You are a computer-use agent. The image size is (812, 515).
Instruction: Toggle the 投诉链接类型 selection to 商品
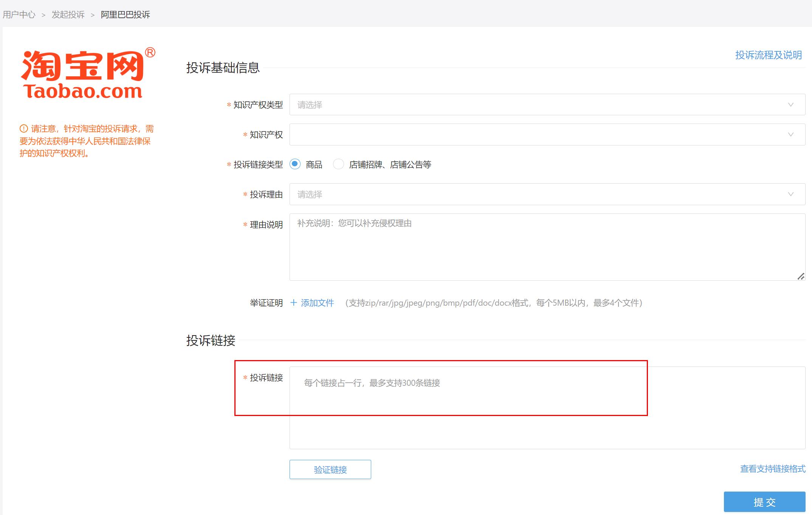pyautogui.click(x=295, y=164)
